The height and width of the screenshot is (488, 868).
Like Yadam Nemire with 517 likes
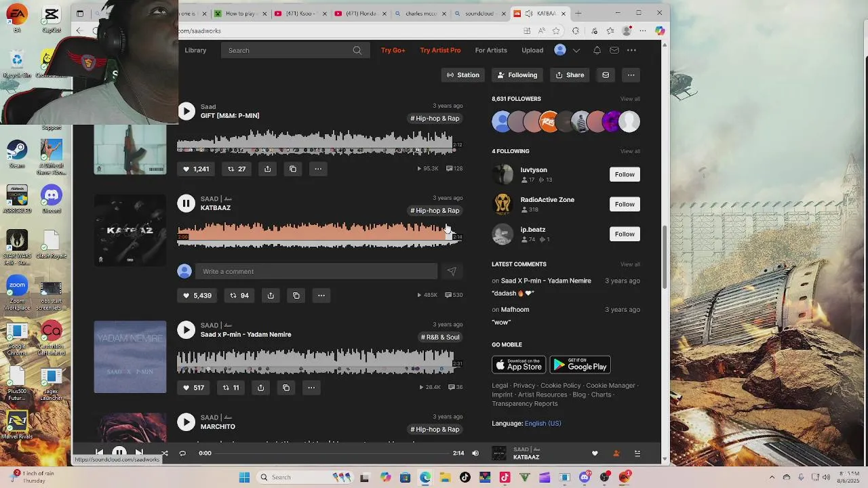(x=193, y=388)
